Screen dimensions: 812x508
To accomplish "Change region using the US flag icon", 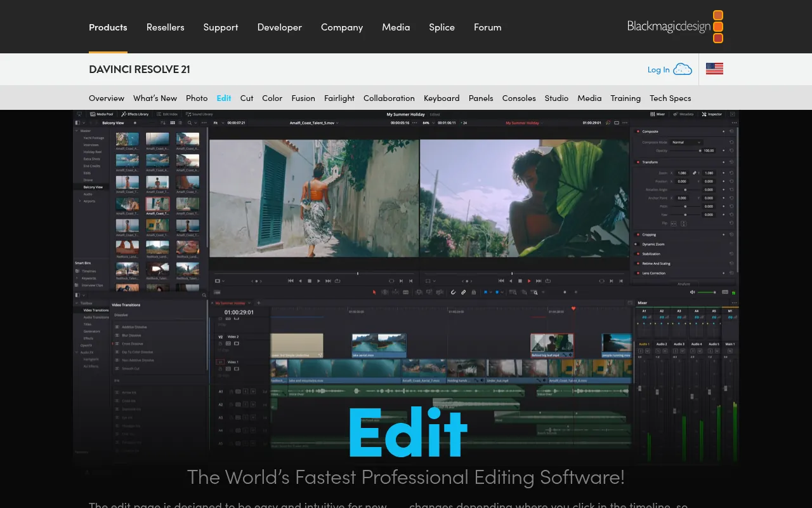I will [x=714, y=69].
